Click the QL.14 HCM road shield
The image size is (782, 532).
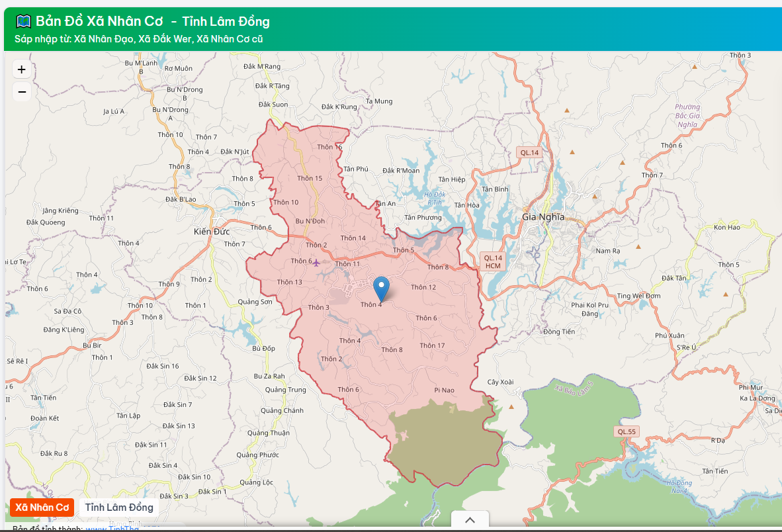click(x=493, y=261)
